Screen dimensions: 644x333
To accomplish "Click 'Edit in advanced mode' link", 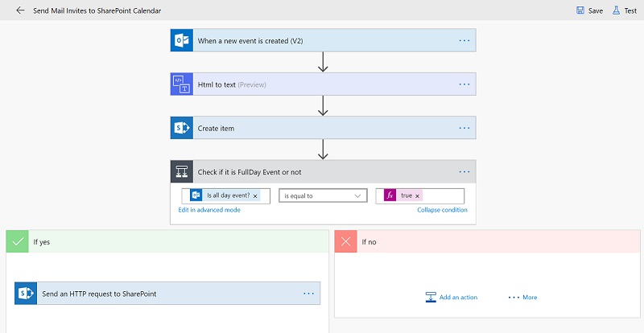I will [x=209, y=210].
